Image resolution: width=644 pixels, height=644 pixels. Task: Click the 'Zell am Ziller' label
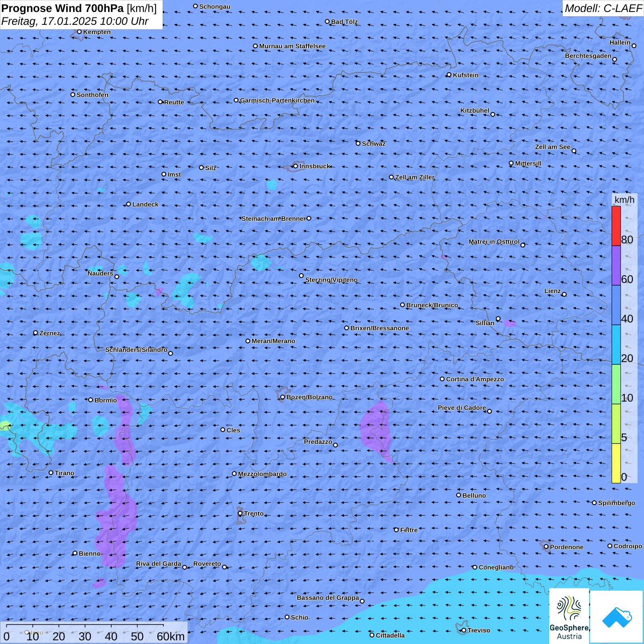point(414,177)
